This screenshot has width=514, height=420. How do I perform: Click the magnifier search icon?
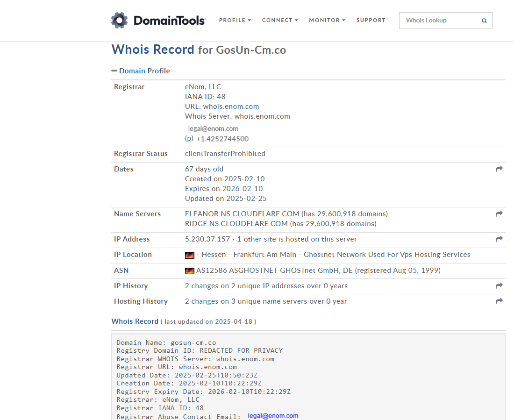point(484,21)
